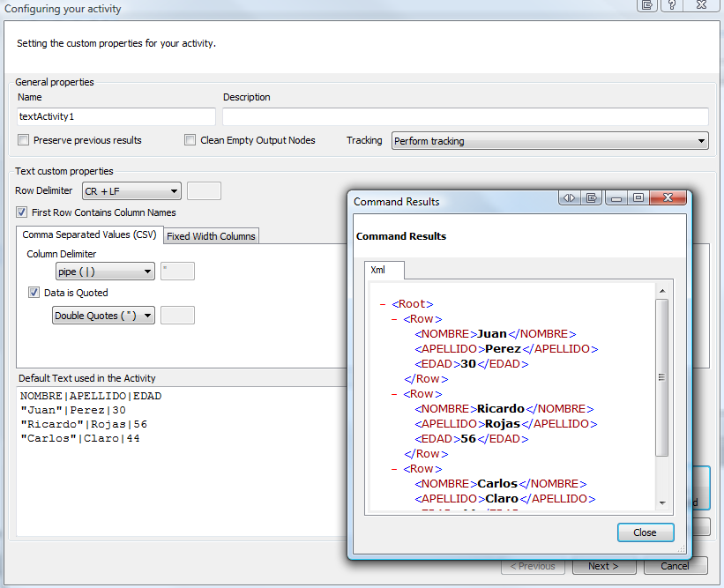724x588 pixels.
Task: Click the custom row delimiter field
Action: click(x=204, y=191)
